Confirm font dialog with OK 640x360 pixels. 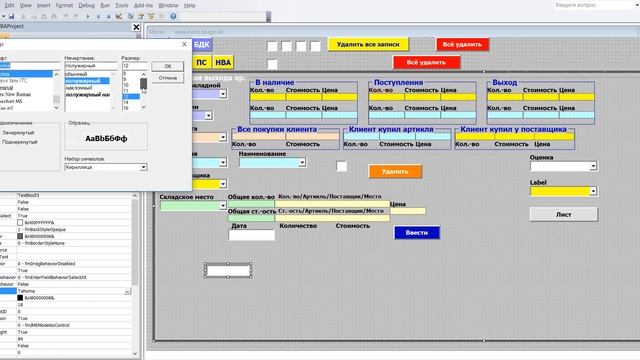point(167,66)
